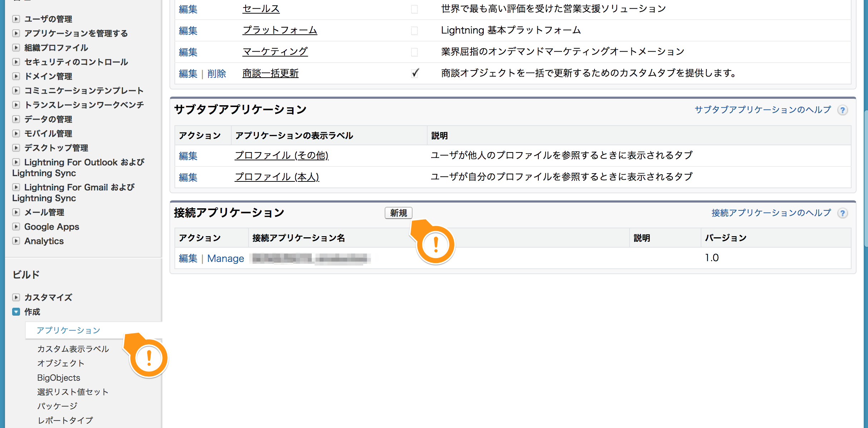The image size is (868, 428).
Task: Expand the モバイル管理 arrow
Action: pos(16,133)
